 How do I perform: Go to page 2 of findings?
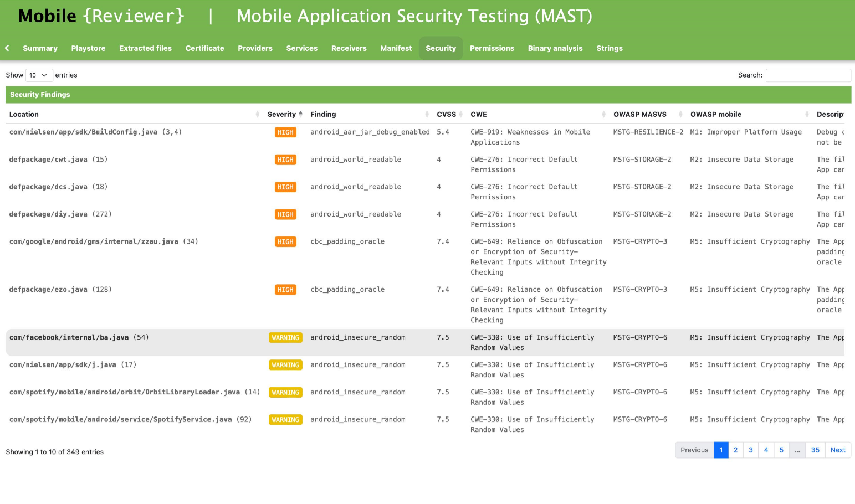[735, 450]
